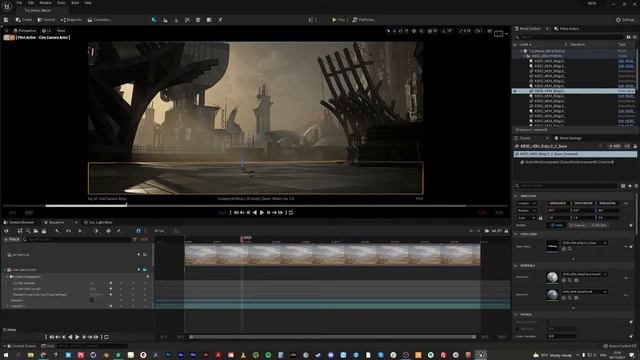The image size is (640, 360).
Task: Switch to Animation mode icon
Action: (220, 20)
